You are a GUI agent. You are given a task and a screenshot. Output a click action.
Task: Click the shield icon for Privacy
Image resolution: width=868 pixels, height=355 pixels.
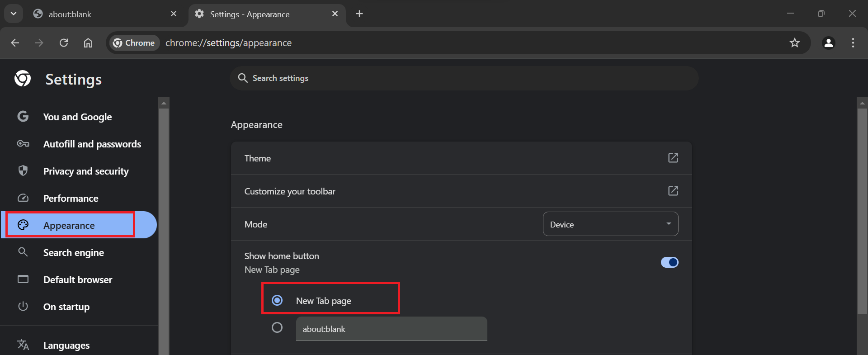(23, 170)
